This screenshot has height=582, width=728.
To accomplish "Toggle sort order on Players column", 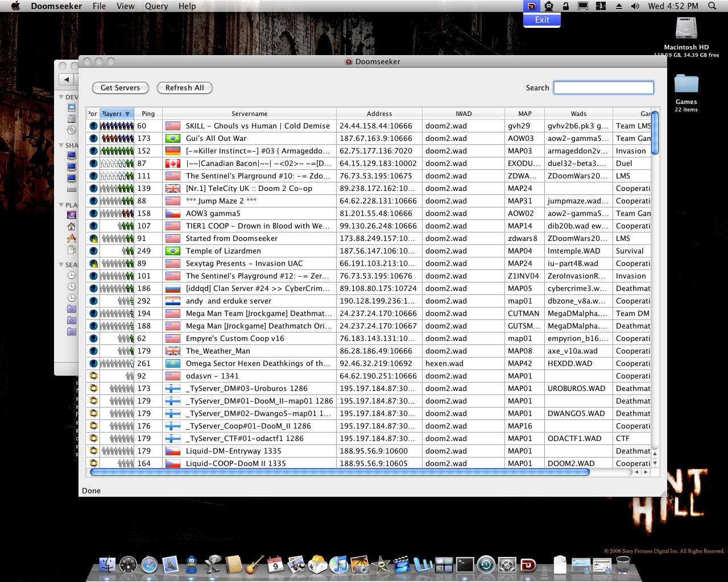I will click(x=116, y=114).
